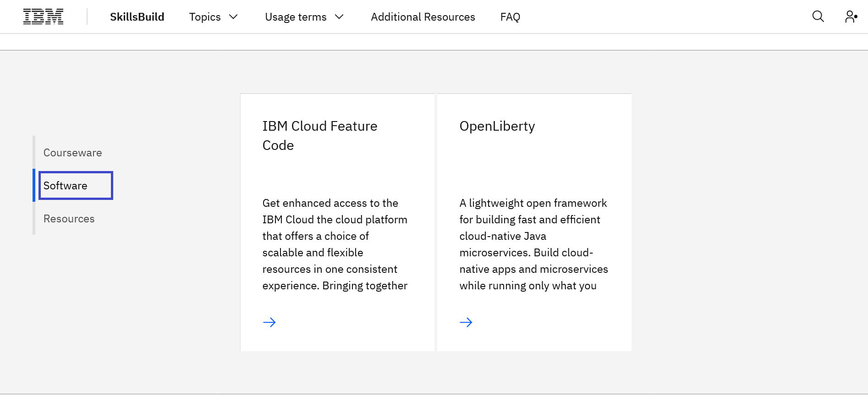Open the FAQ page

510,17
